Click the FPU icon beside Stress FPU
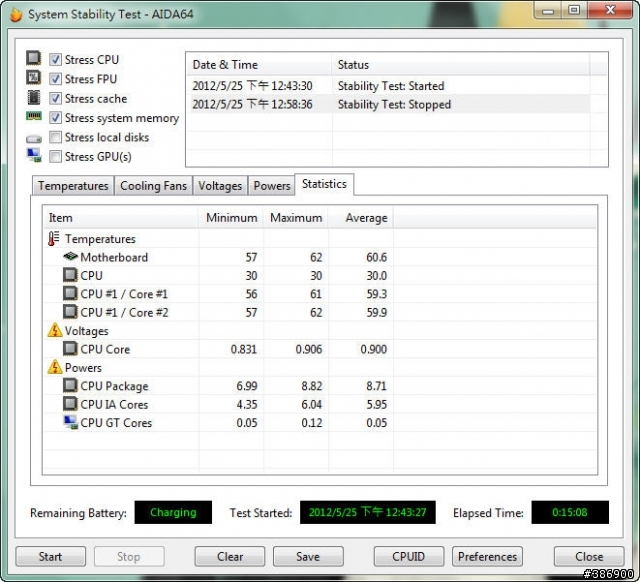 33,78
